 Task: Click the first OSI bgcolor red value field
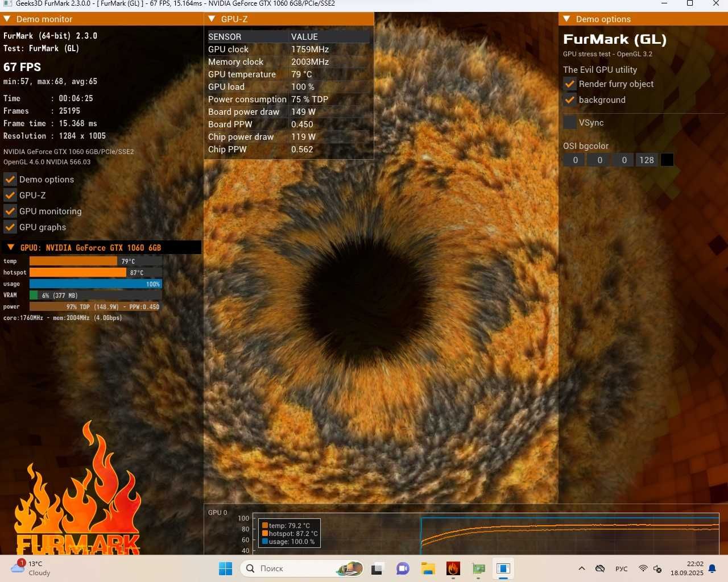click(575, 160)
